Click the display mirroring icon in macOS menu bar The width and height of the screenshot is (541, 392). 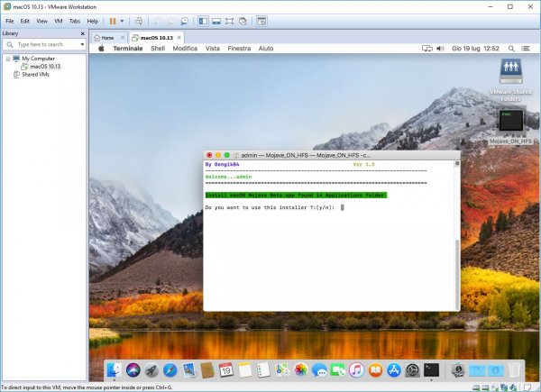pyautogui.click(x=427, y=49)
